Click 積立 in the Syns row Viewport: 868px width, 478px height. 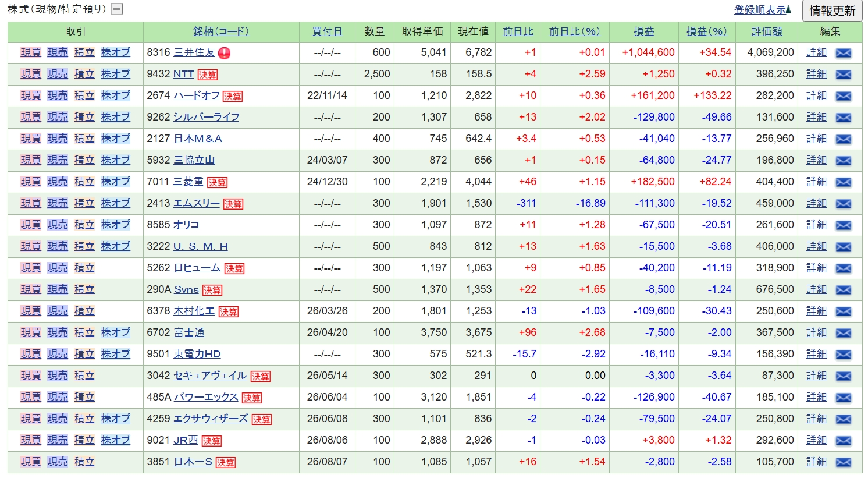coord(84,289)
